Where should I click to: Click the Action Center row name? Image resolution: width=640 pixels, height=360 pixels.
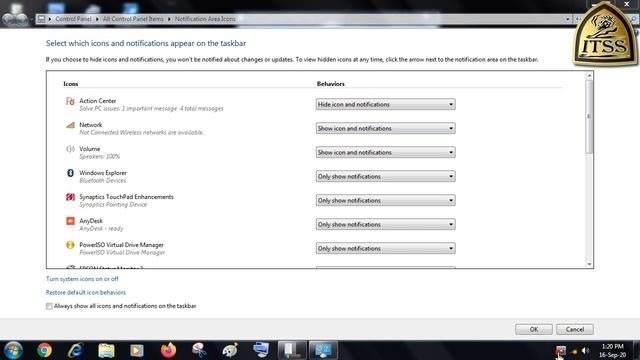click(98, 101)
